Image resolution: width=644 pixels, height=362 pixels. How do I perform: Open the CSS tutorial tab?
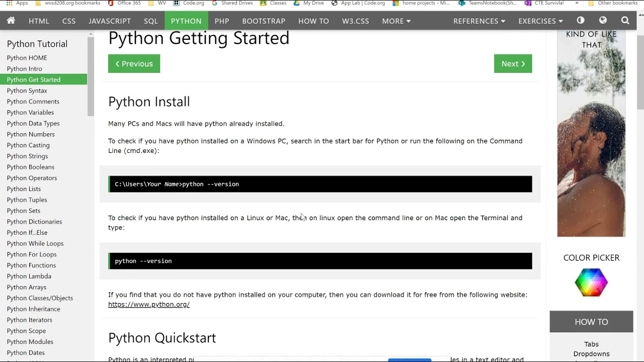[x=69, y=21]
